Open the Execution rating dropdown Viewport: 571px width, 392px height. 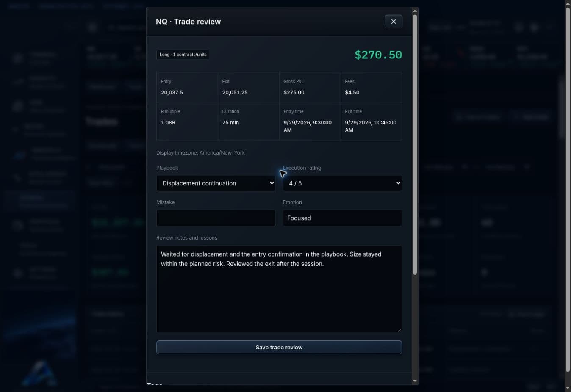(x=342, y=183)
